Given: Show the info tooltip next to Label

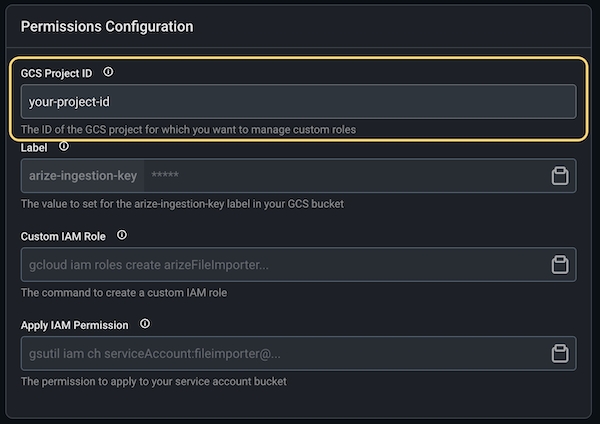Looking at the screenshot, I should coord(64,146).
